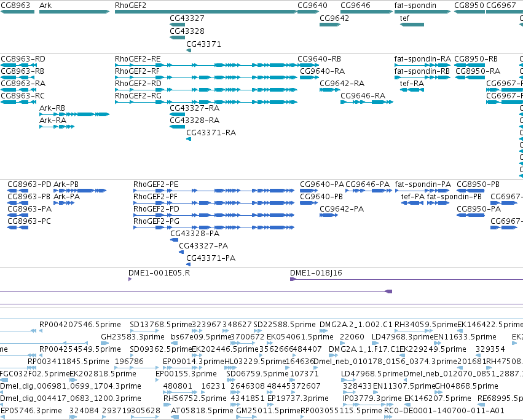Select BAC clone DME1-018J16
523x420 pixels.
tap(406, 279)
